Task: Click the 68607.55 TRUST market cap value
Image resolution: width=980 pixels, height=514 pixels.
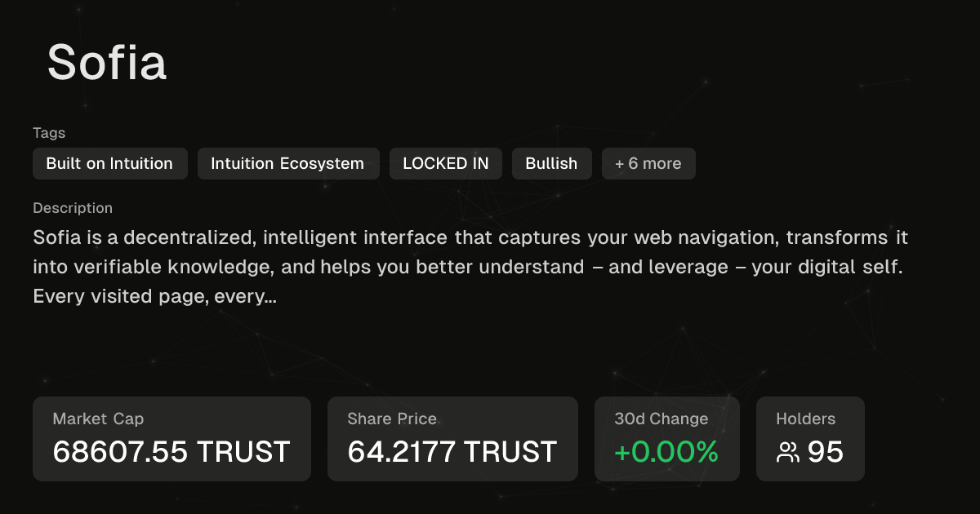Action: pos(171,451)
